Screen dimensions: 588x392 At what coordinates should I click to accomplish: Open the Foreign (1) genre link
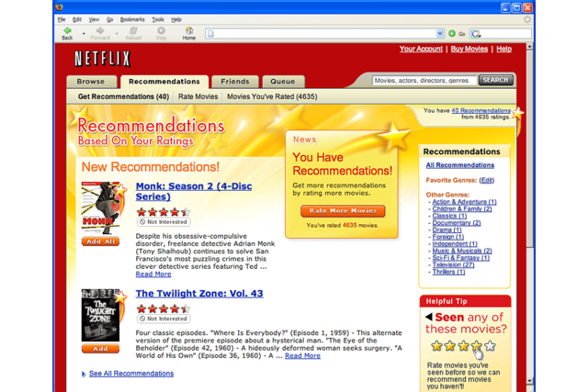pos(447,237)
